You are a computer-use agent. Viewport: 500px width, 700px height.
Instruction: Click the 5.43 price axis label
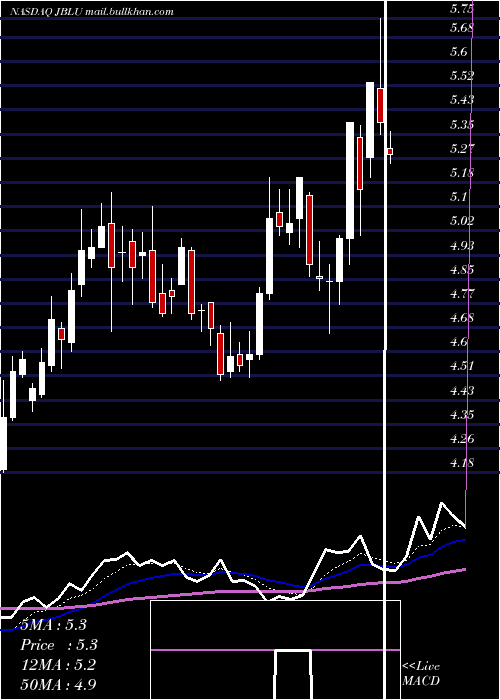(x=462, y=100)
